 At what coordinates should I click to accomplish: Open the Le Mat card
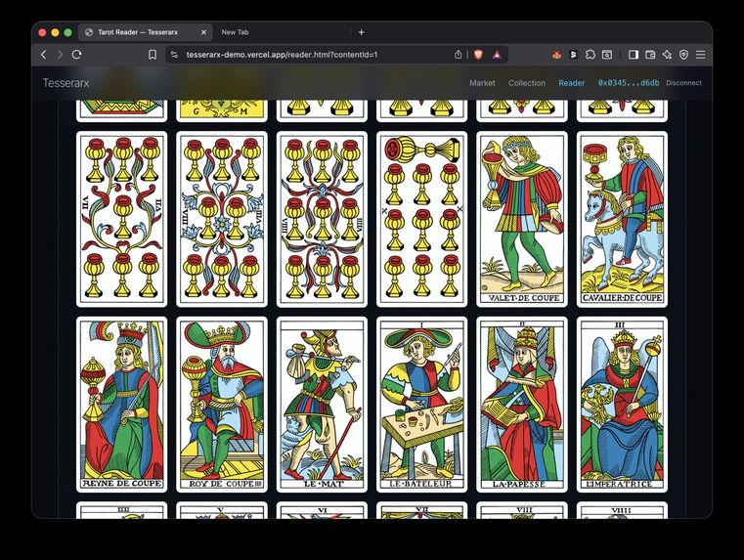click(x=322, y=405)
